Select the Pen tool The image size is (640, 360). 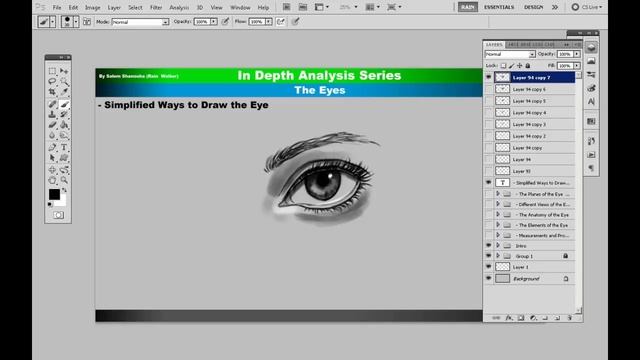[52, 147]
